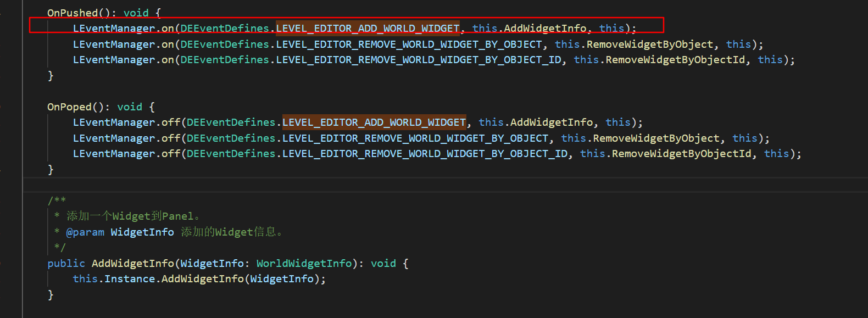868x318 pixels.
Task: Click the OnPushed method name
Action: pos(73,13)
